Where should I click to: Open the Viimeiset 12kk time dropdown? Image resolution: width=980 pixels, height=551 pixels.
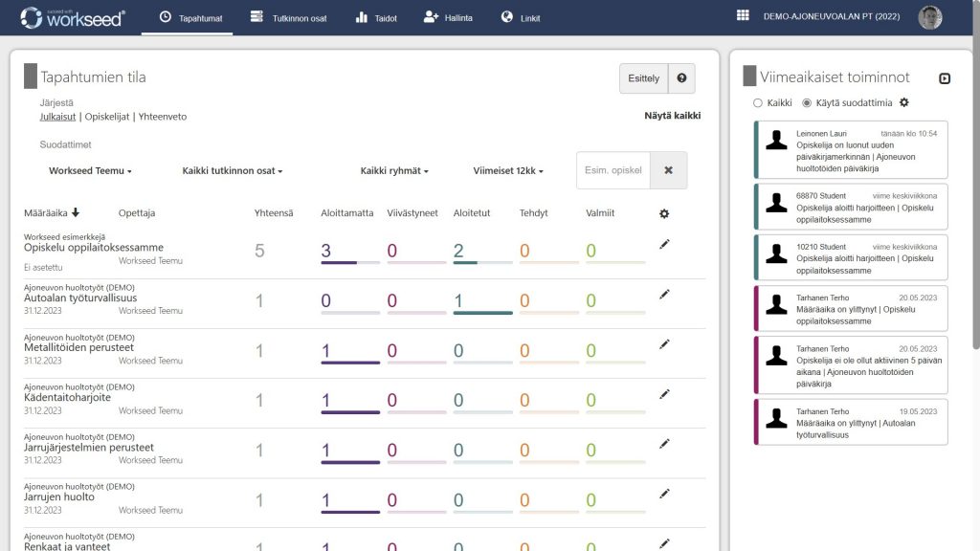(x=508, y=171)
